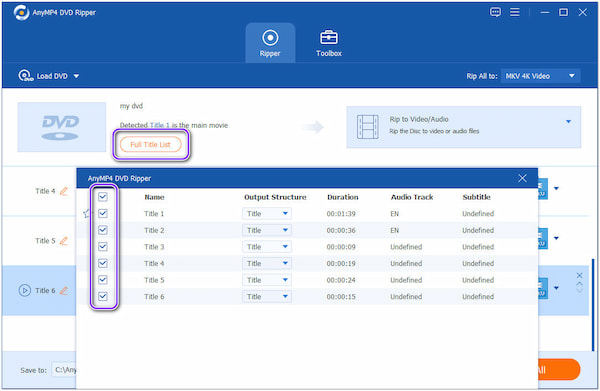Open Output Structure dropdown for Title 5
Screen dimensions: 600x391
[x=267, y=280]
